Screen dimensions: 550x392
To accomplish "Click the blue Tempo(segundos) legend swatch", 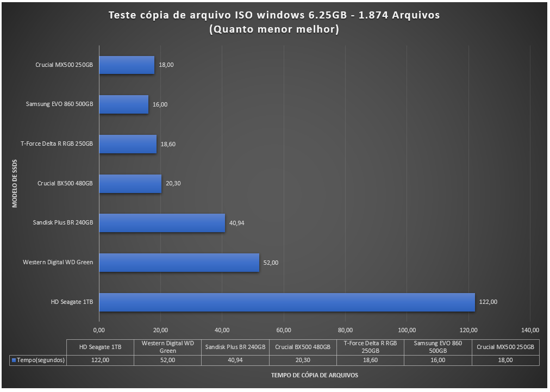I will (x=14, y=360).
